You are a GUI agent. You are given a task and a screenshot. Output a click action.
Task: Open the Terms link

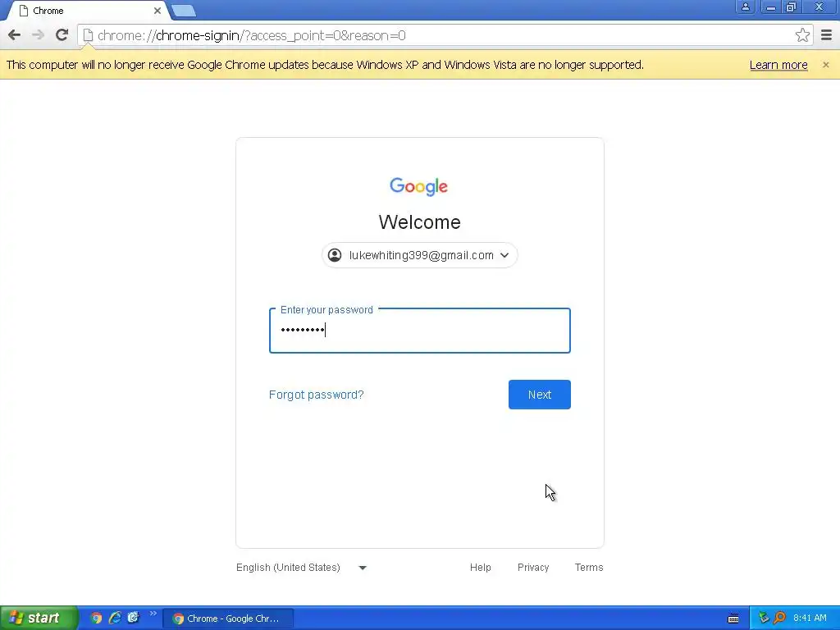pos(589,568)
